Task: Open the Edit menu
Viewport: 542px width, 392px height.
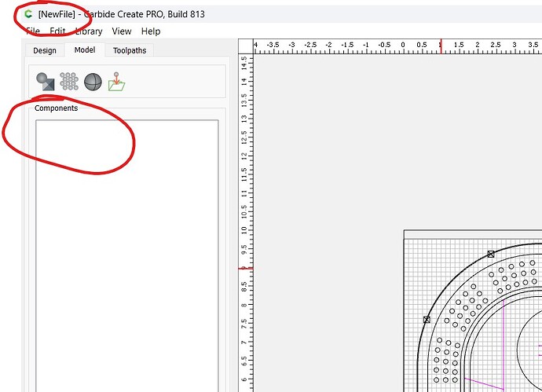Action: (57, 31)
